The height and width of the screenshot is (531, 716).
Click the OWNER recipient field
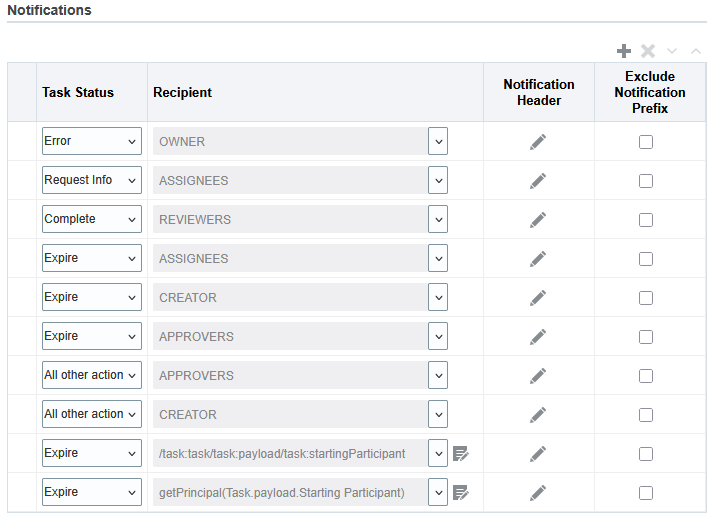290,141
